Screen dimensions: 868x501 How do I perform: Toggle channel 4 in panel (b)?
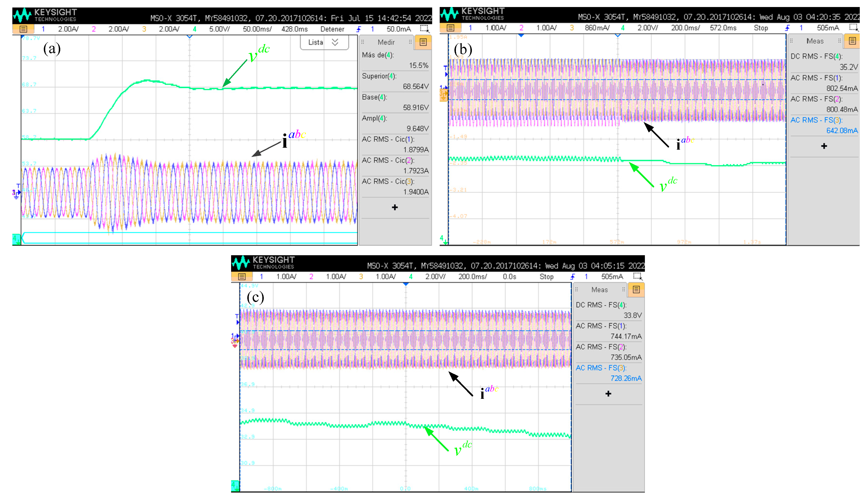[x=623, y=28]
